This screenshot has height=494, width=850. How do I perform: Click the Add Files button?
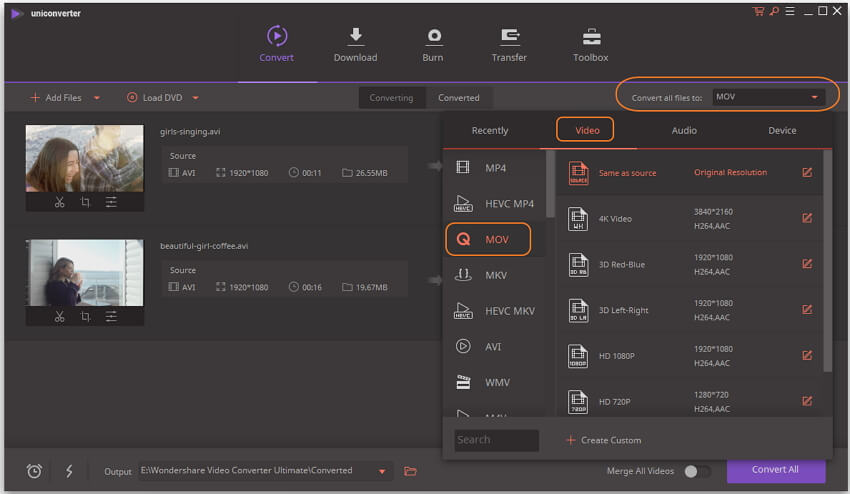click(x=56, y=98)
